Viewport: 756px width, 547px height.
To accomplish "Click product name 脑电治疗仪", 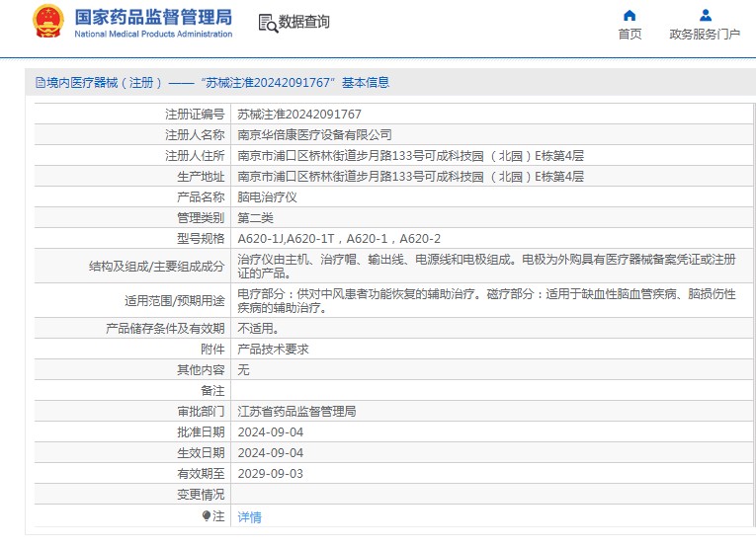I will (x=267, y=197).
